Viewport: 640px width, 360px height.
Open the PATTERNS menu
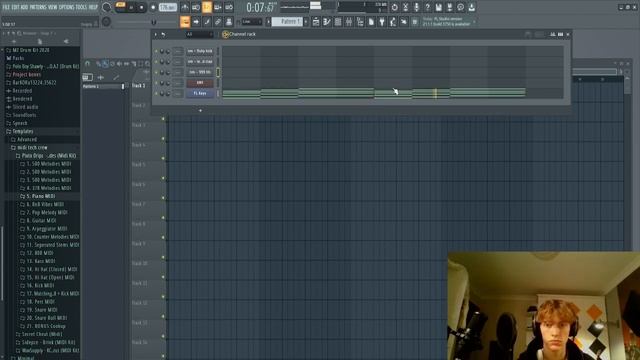(38, 7)
